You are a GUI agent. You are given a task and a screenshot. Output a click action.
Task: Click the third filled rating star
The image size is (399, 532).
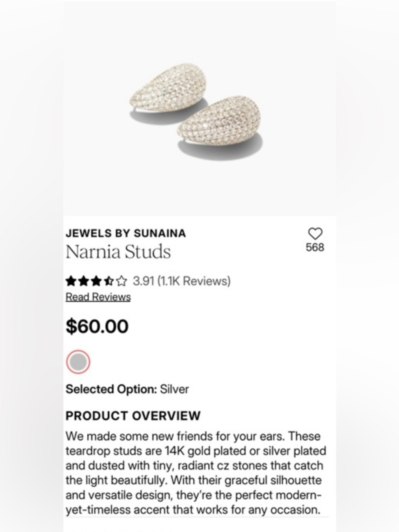coord(96,281)
